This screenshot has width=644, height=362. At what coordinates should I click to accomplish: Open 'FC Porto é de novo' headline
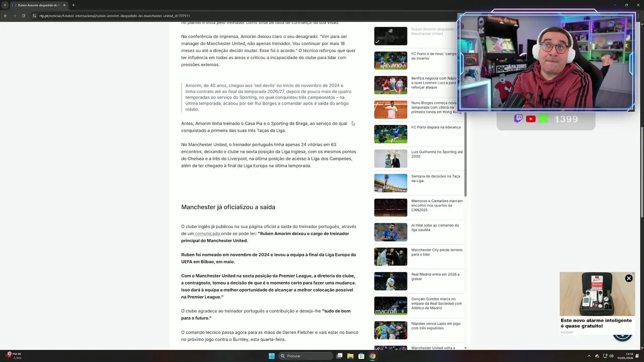(x=434, y=56)
